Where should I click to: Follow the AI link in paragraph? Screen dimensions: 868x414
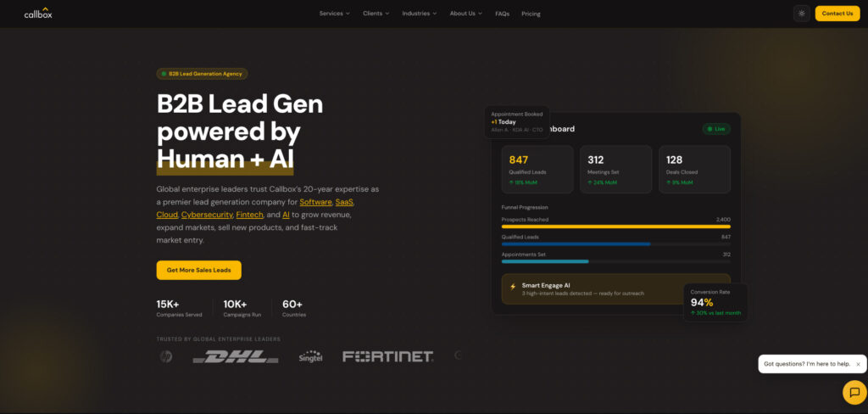pos(286,215)
